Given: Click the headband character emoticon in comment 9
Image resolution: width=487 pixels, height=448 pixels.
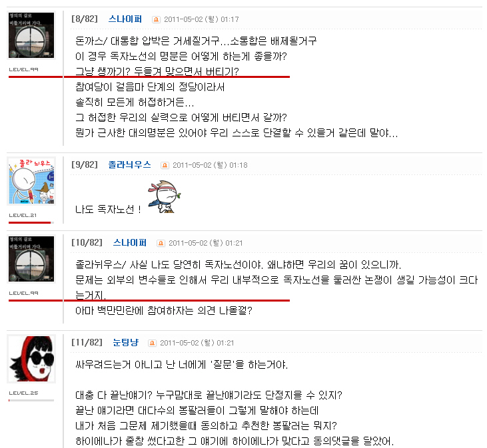Looking at the screenshot, I should point(165,196).
